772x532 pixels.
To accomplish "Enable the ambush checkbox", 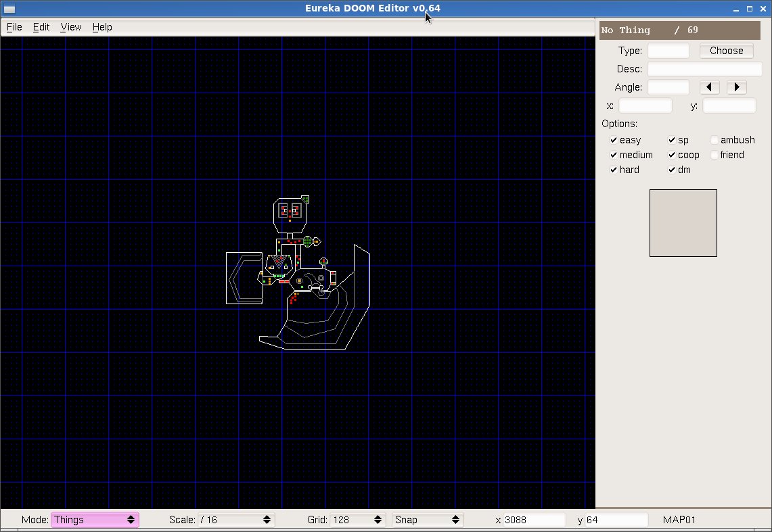I will 714,140.
